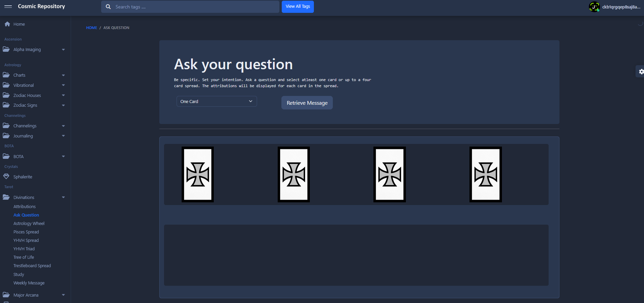Click the user avatar icon
644x303 pixels.
click(594, 7)
